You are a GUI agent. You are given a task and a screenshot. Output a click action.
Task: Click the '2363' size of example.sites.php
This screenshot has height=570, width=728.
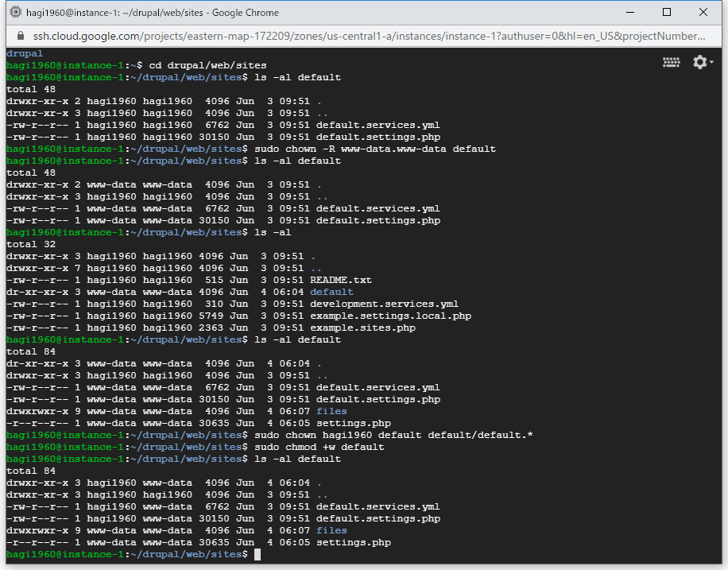[211, 328]
